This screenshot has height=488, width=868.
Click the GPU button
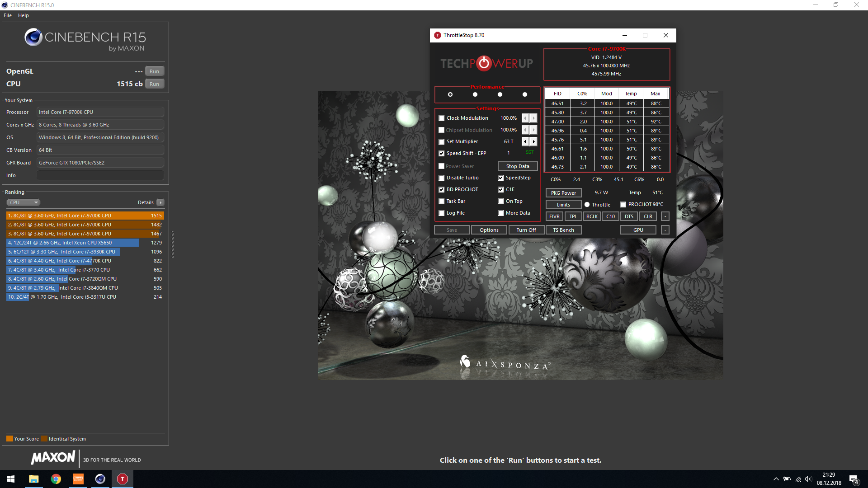(x=638, y=230)
